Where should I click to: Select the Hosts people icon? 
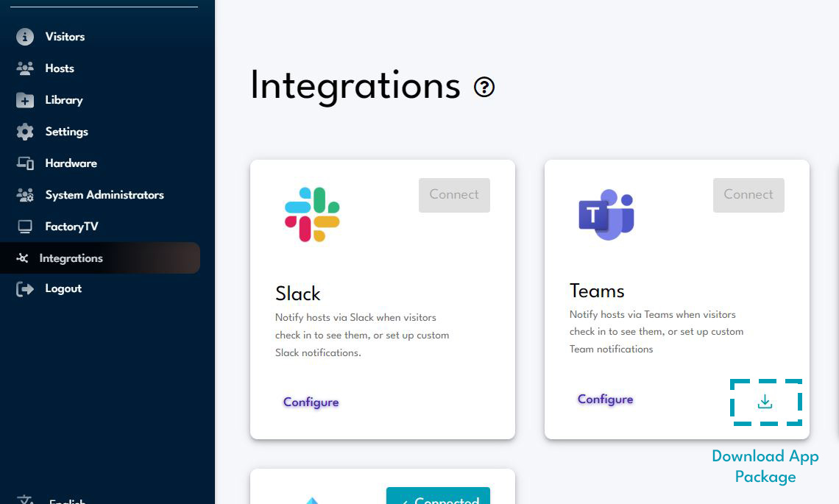click(25, 68)
